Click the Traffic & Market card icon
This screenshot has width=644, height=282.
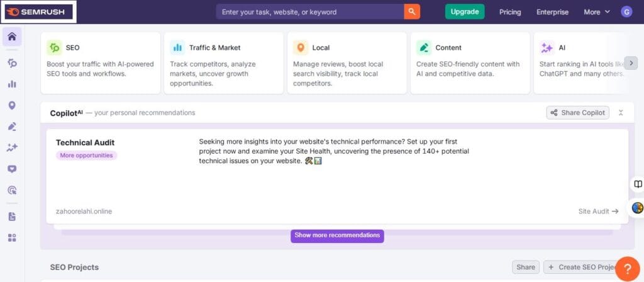click(177, 48)
